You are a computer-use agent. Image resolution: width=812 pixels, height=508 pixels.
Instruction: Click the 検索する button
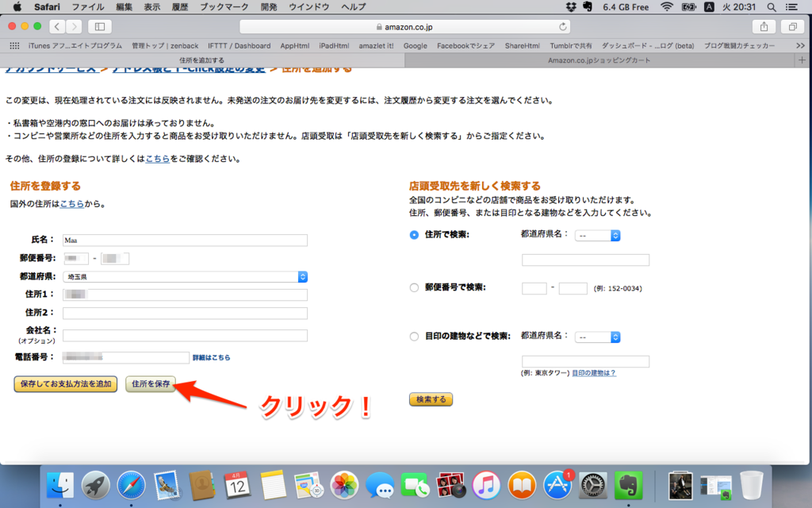point(431,399)
